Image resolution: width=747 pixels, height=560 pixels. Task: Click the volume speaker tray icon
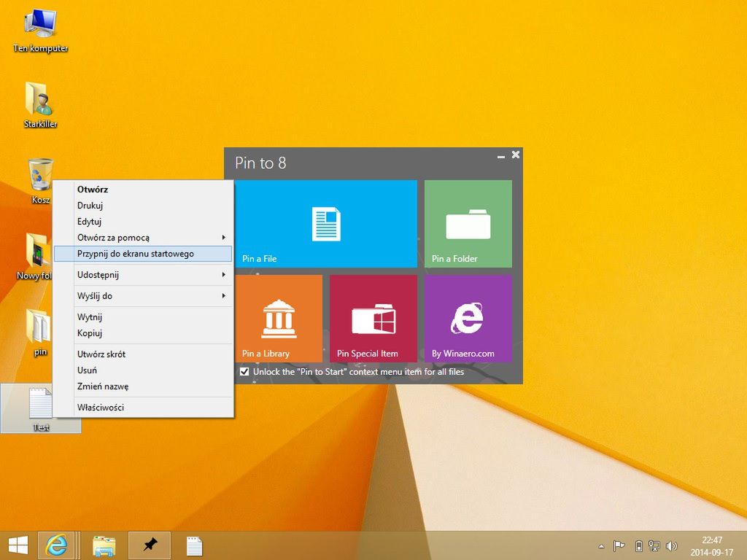tap(671, 546)
